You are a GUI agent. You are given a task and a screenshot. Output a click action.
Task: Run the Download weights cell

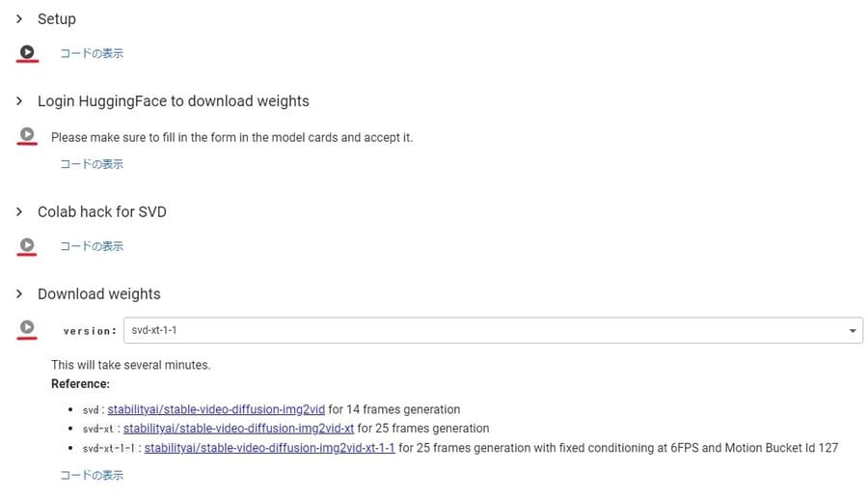pyautogui.click(x=27, y=327)
